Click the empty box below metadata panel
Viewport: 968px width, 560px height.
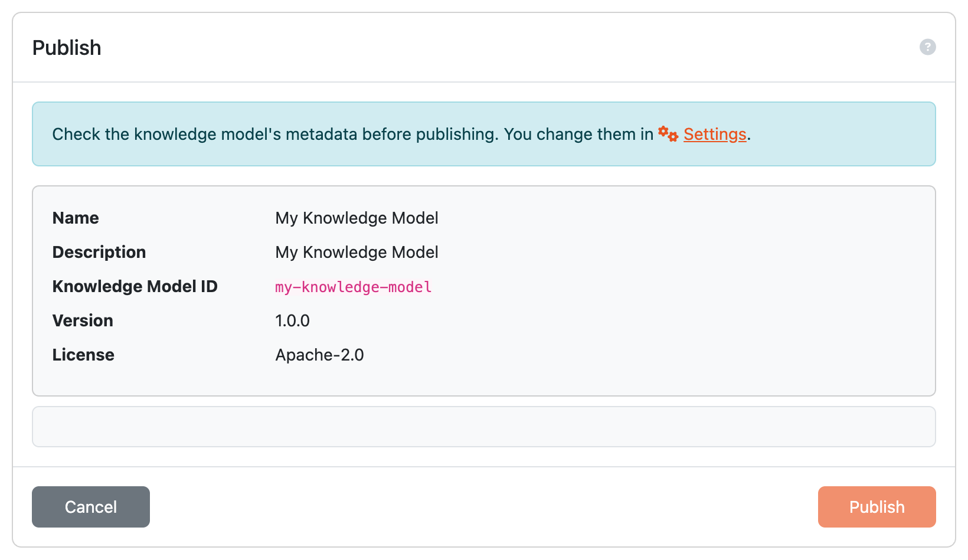[484, 427]
